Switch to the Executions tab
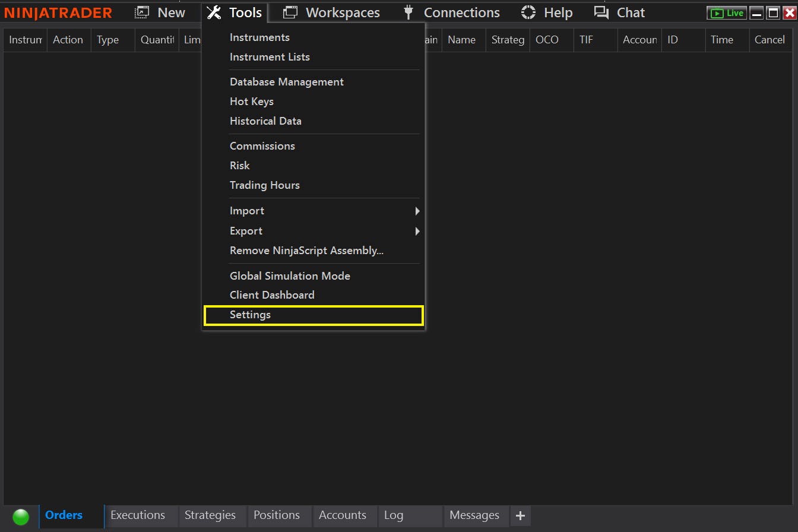798x532 pixels. (138, 515)
